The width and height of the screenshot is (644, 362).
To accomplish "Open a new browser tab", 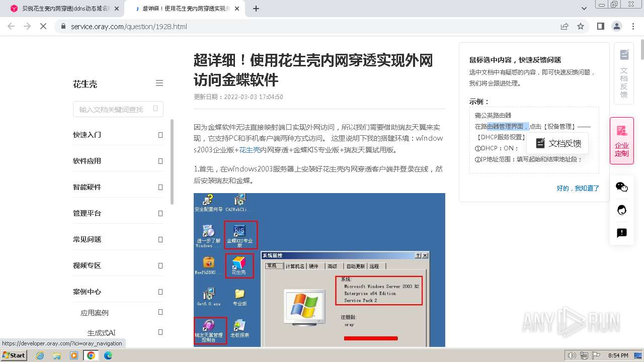I will (x=256, y=9).
